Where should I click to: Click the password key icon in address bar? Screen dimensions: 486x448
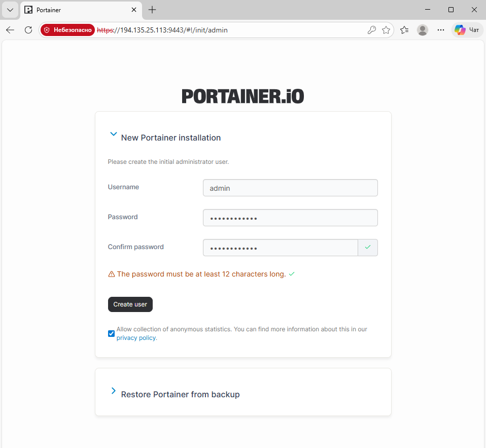[372, 30]
